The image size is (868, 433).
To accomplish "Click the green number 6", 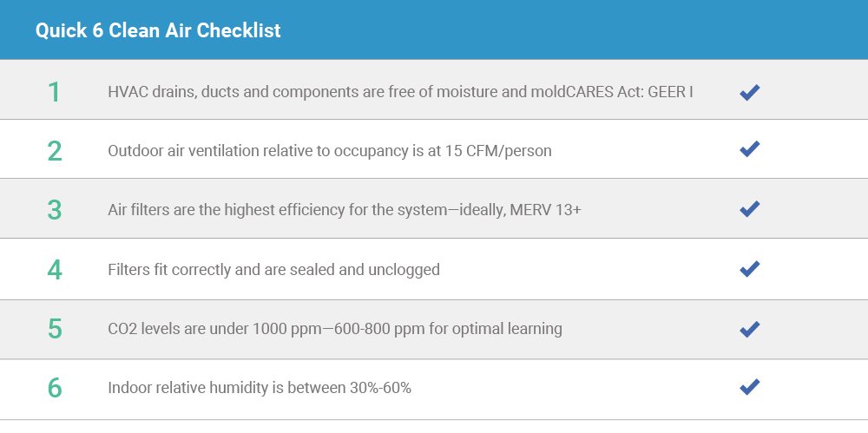I will pos(54,388).
